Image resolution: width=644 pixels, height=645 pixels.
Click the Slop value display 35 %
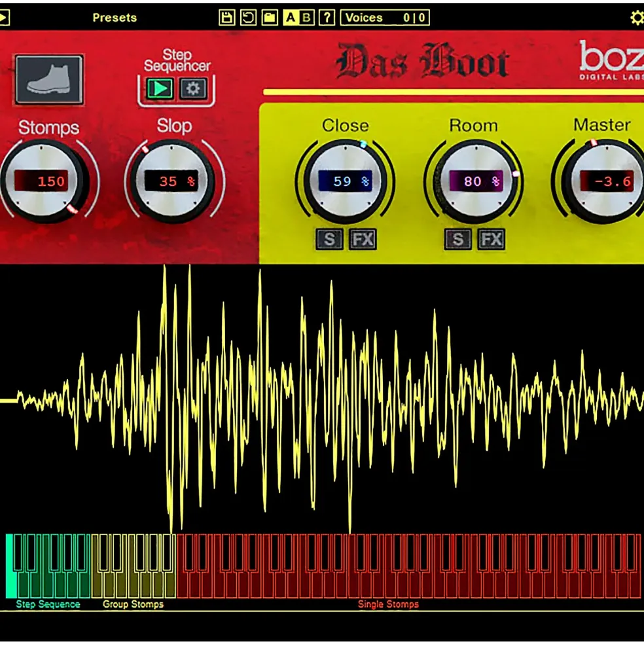[171, 181]
